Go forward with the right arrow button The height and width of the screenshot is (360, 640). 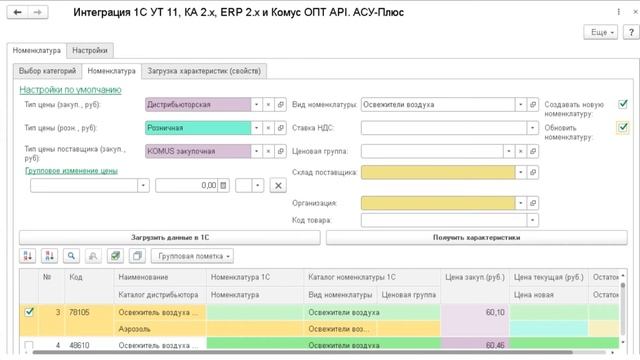[38, 12]
